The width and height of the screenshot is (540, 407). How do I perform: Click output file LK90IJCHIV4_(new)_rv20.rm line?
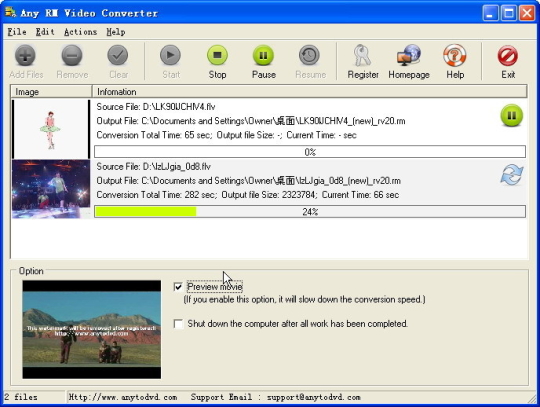click(251, 121)
